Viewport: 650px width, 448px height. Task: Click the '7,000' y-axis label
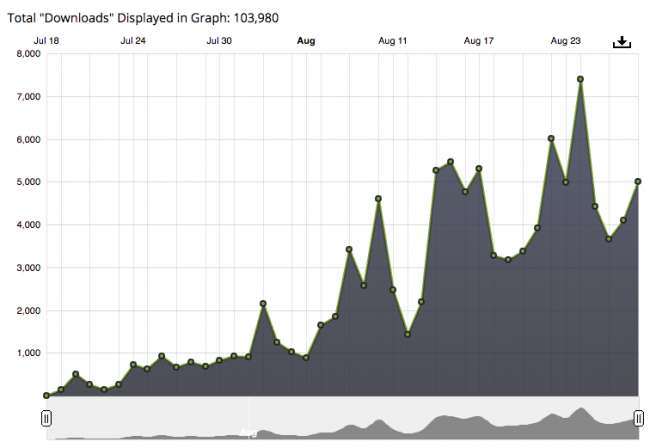click(x=29, y=97)
